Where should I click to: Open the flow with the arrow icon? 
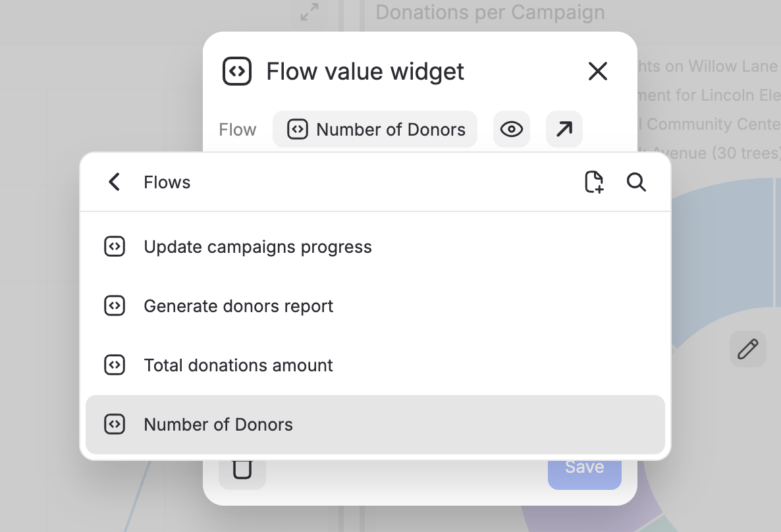tap(564, 130)
